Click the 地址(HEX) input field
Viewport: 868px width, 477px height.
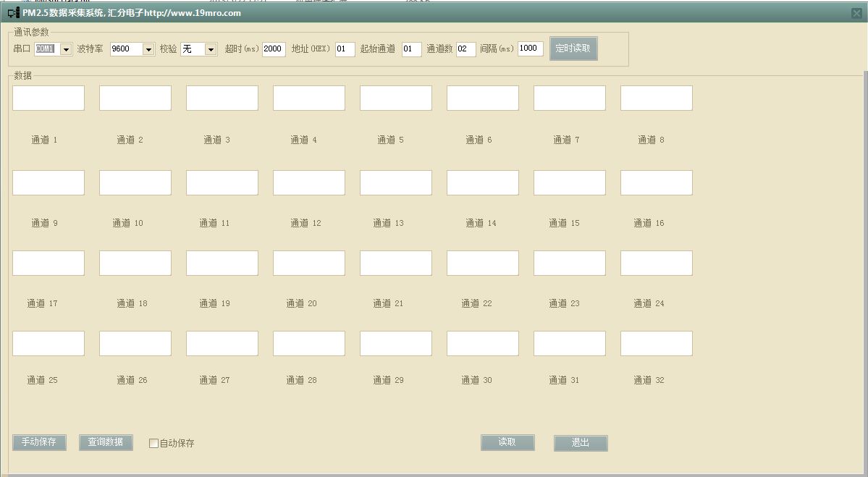(x=345, y=49)
